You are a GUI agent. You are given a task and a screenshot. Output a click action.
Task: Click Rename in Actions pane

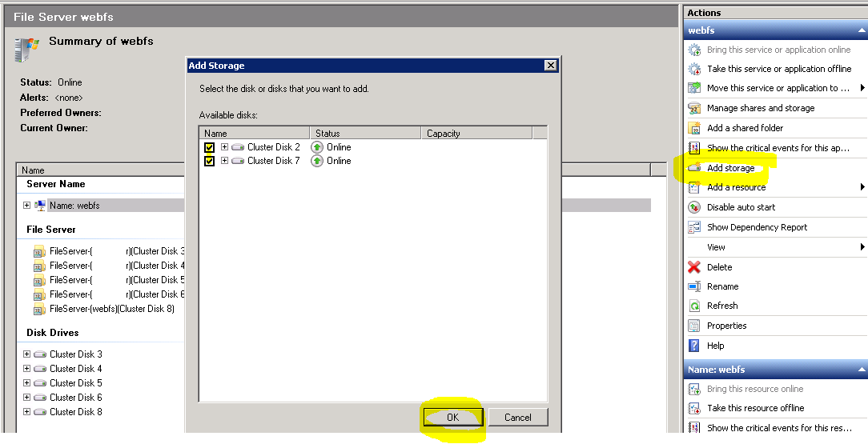pyautogui.click(x=722, y=286)
